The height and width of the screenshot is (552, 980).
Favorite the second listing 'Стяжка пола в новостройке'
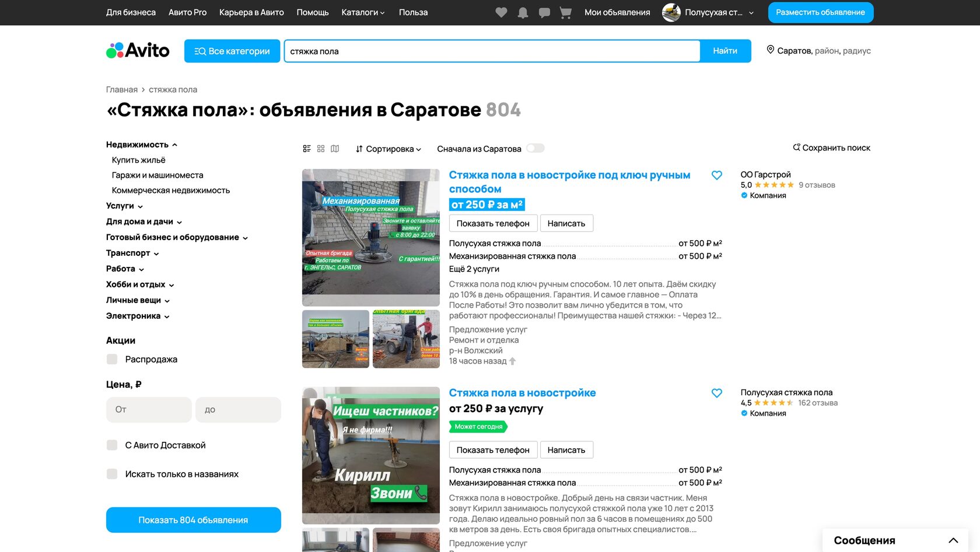tap(717, 393)
